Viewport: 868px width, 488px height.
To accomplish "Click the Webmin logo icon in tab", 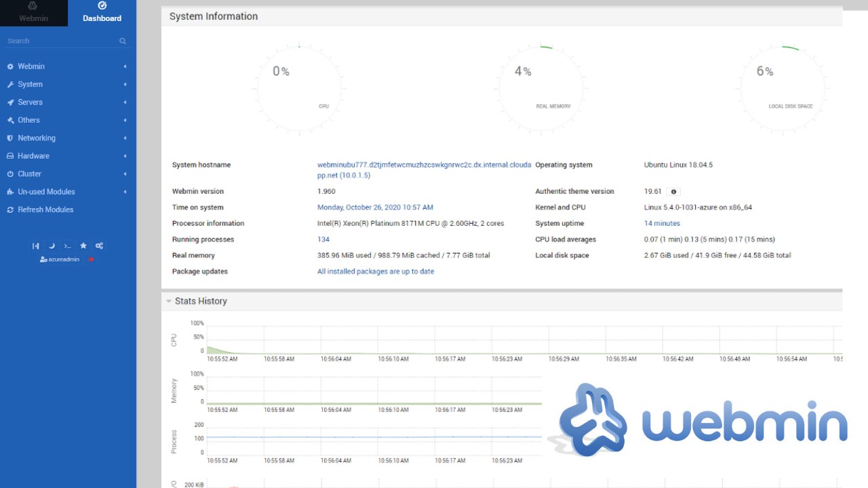I will tap(33, 5).
